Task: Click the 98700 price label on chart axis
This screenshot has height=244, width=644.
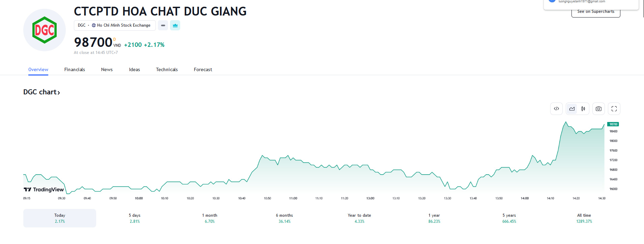Action: tap(613, 124)
